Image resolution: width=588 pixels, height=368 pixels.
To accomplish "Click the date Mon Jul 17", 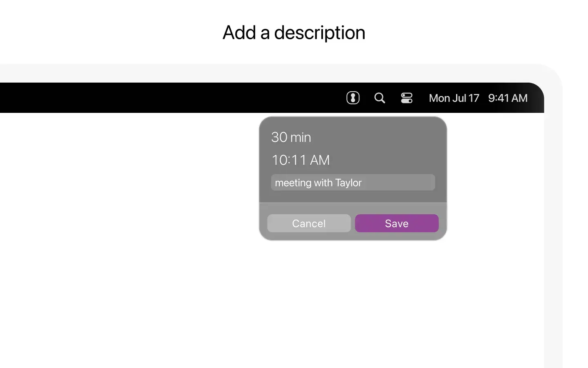I will (454, 98).
